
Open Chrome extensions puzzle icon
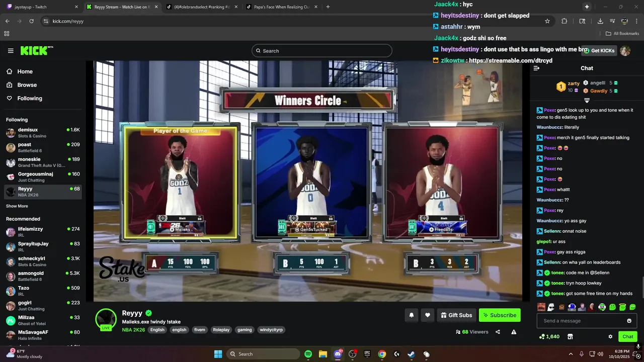pyautogui.click(x=564, y=21)
